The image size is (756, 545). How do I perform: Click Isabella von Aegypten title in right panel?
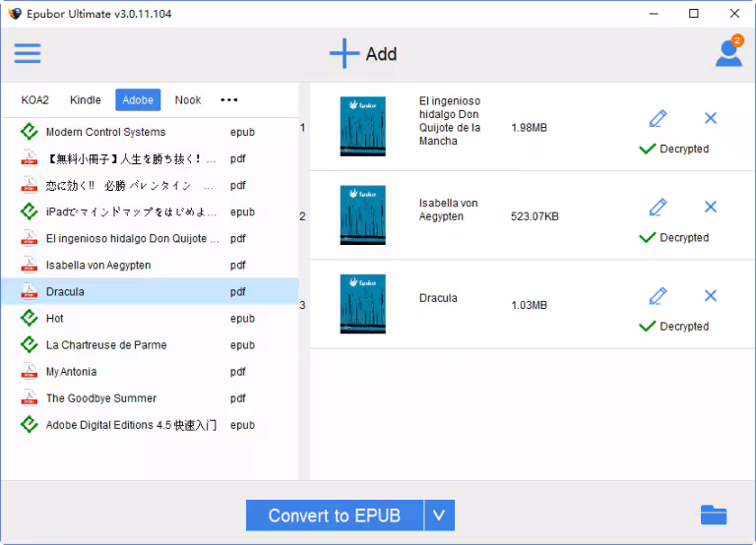449,210
